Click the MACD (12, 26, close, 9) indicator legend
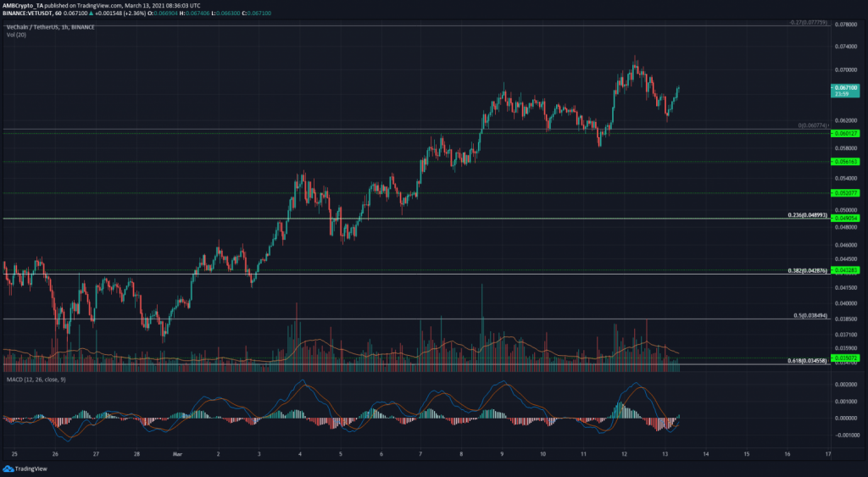Viewport: 868px width, 477px height. (36, 380)
